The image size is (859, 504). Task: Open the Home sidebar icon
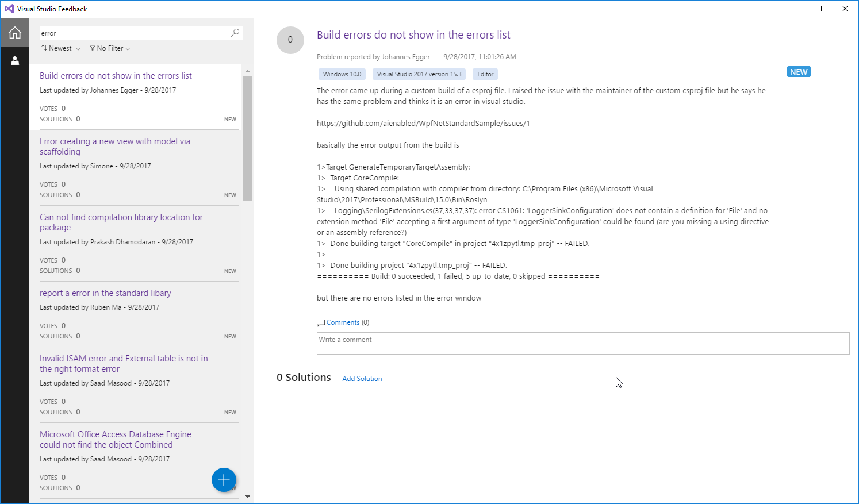pos(15,33)
